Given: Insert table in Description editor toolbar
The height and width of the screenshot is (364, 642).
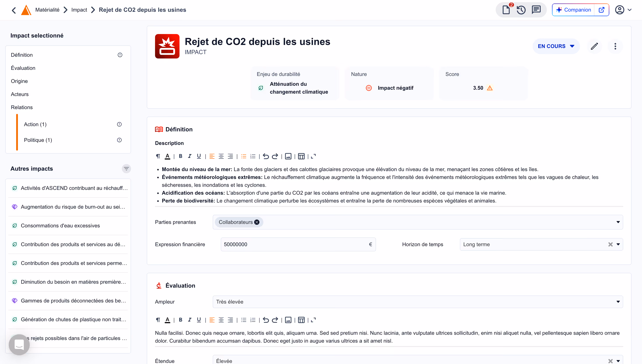Looking at the screenshot, I should pos(301,156).
